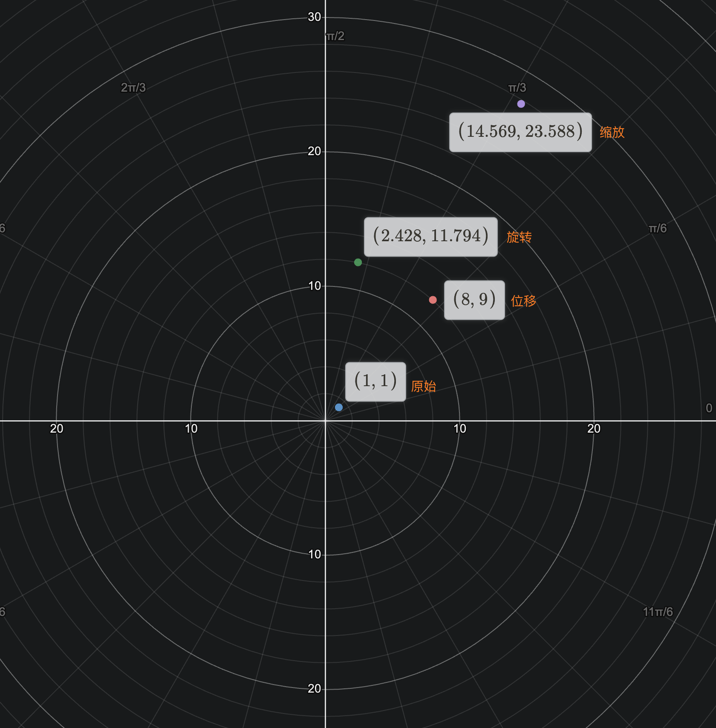Select the purple 缩放 point
This screenshot has height=728, width=716.
pyautogui.click(x=521, y=103)
